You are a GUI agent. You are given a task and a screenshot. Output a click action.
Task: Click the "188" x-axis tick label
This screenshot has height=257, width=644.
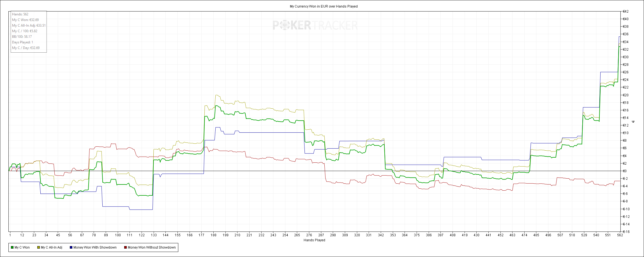pyautogui.click(x=214, y=235)
